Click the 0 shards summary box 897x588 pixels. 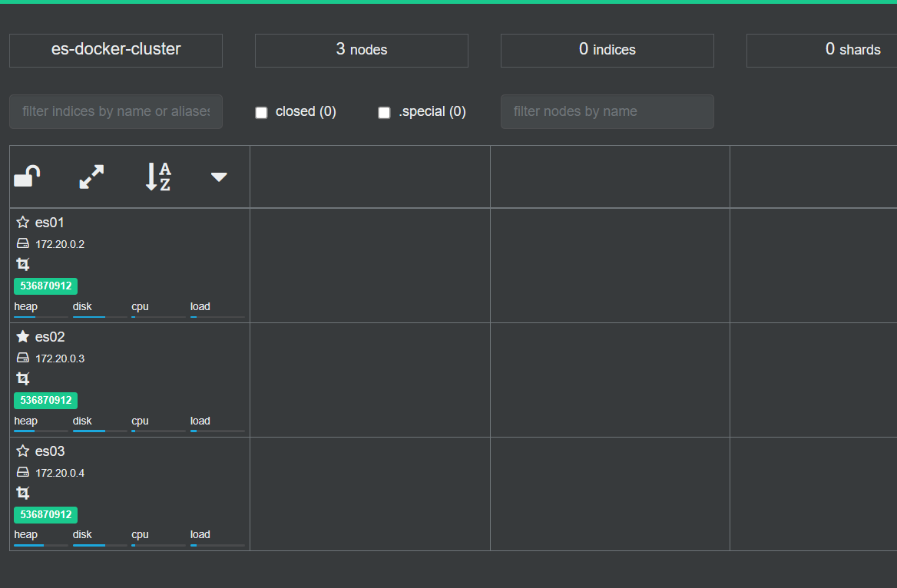pos(822,51)
